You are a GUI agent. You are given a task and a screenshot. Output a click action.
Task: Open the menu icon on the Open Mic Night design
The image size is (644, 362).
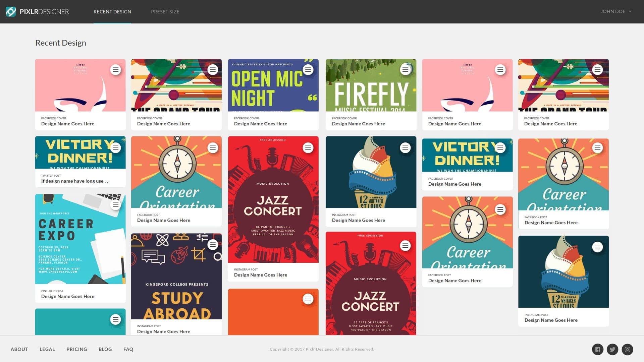click(x=308, y=70)
